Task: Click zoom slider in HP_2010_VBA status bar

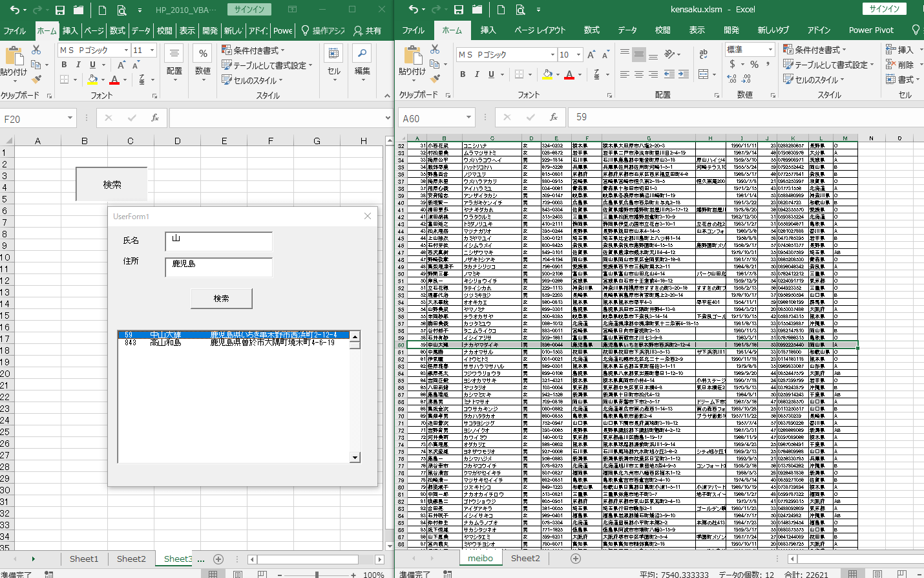Action: tap(317, 573)
